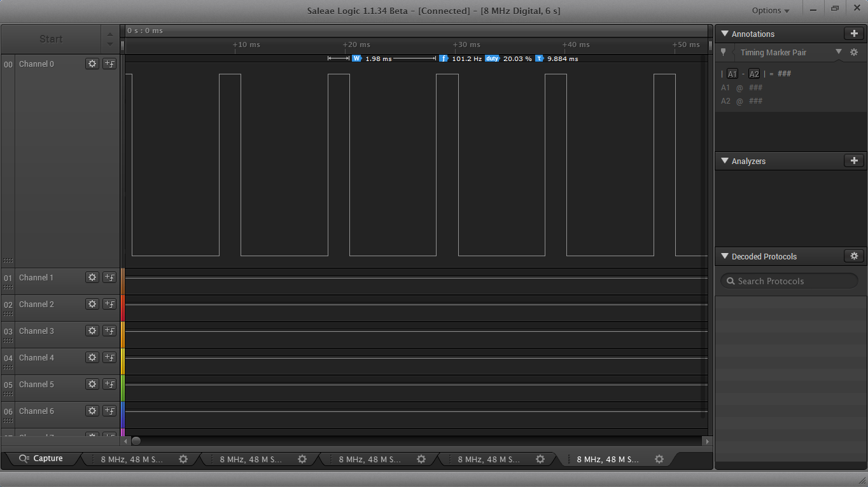
Task: Set trigger for Channel 6
Action: pos(109,411)
